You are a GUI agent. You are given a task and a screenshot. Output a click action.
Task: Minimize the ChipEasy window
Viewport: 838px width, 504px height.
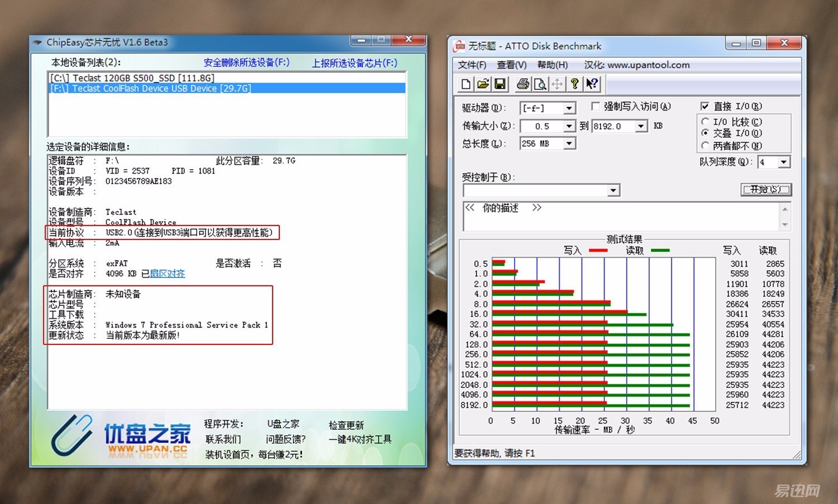click(361, 40)
